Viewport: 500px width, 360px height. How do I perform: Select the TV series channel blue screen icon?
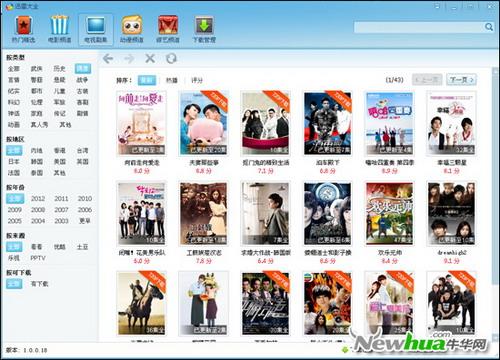[x=96, y=29]
